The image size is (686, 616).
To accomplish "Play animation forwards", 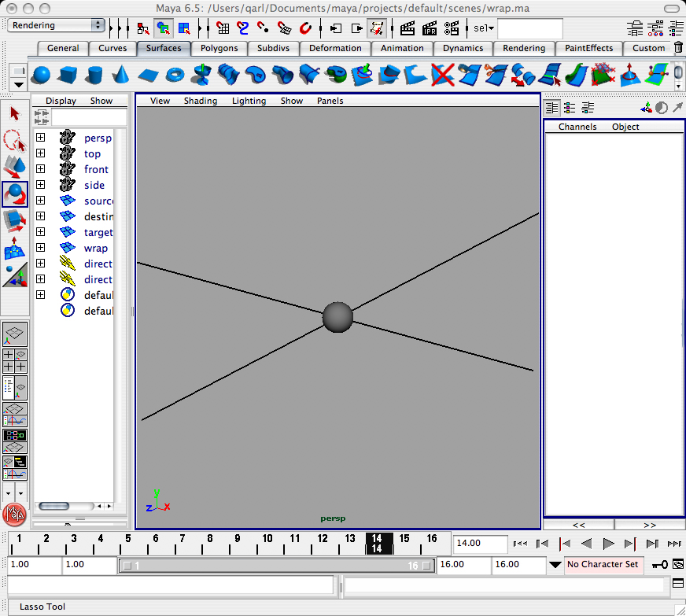I will point(608,544).
